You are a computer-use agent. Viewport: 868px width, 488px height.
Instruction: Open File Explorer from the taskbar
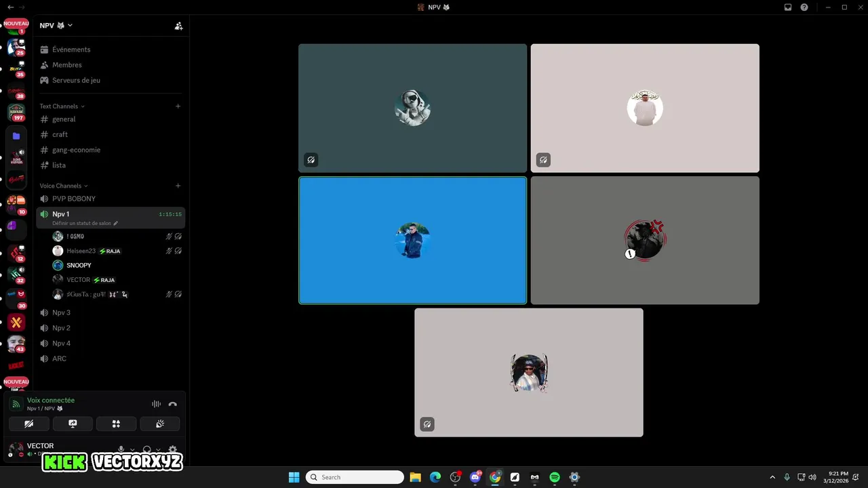point(415,477)
